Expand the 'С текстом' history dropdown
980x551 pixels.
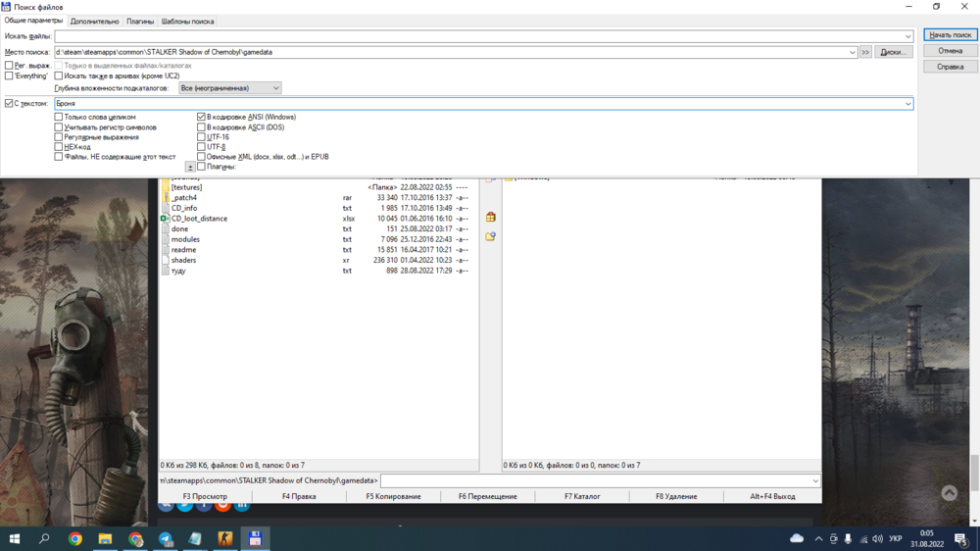907,103
